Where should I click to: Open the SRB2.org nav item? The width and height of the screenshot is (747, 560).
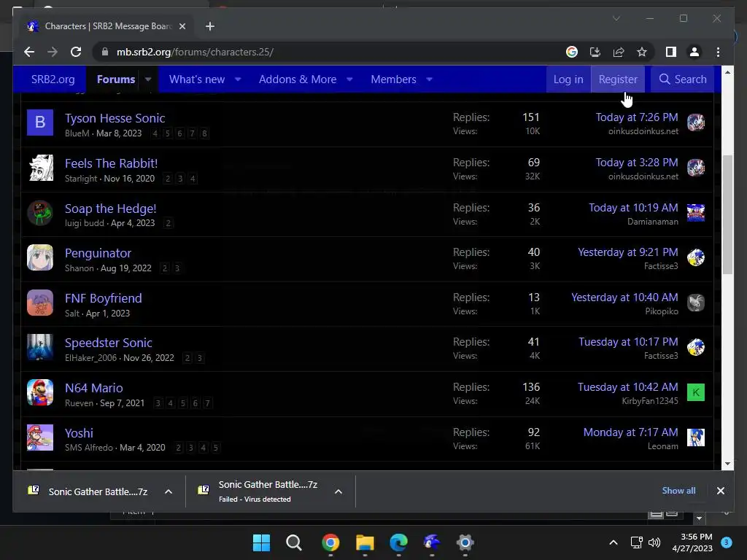[53, 79]
